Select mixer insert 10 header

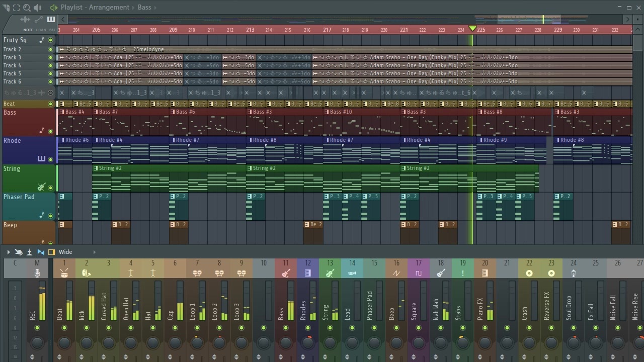tap(264, 268)
